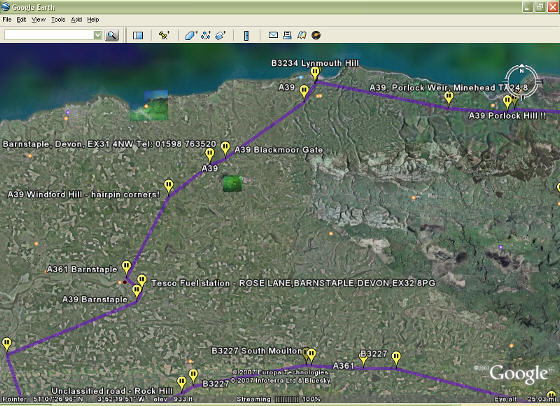560x406 pixels.
Task: Open the search history dropdown arrow
Action: pos(98,35)
